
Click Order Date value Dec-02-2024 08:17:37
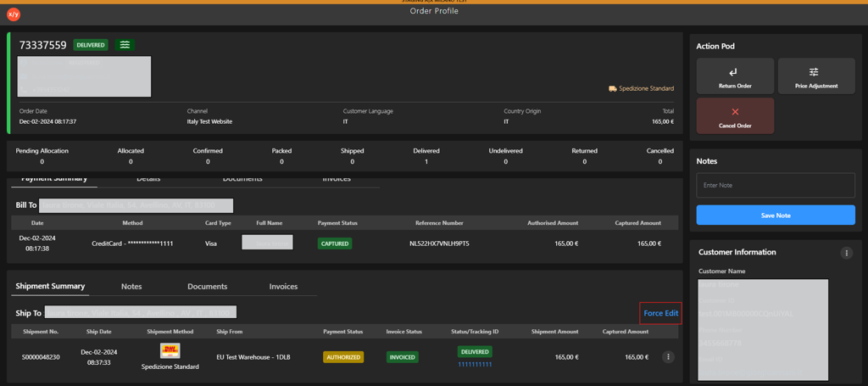pyautogui.click(x=47, y=121)
